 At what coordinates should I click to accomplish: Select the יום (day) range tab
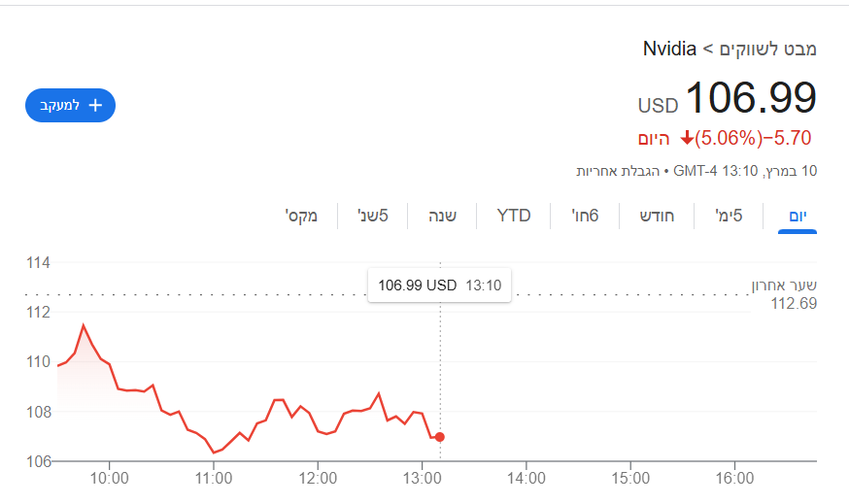tap(798, 216)
